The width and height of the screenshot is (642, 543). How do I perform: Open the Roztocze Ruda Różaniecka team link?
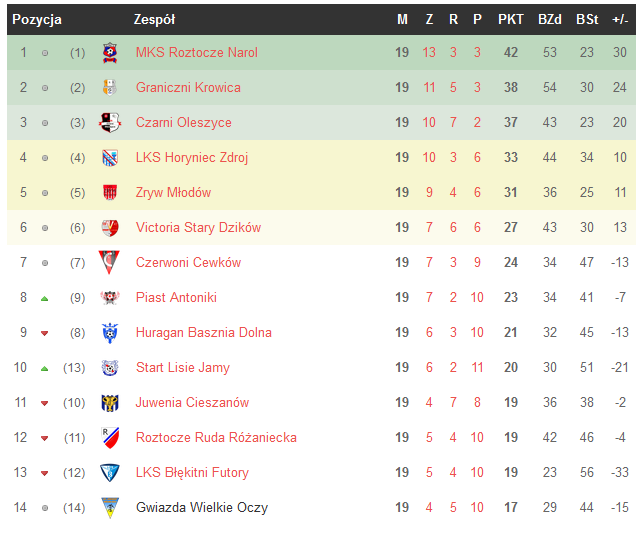point(216,438)
